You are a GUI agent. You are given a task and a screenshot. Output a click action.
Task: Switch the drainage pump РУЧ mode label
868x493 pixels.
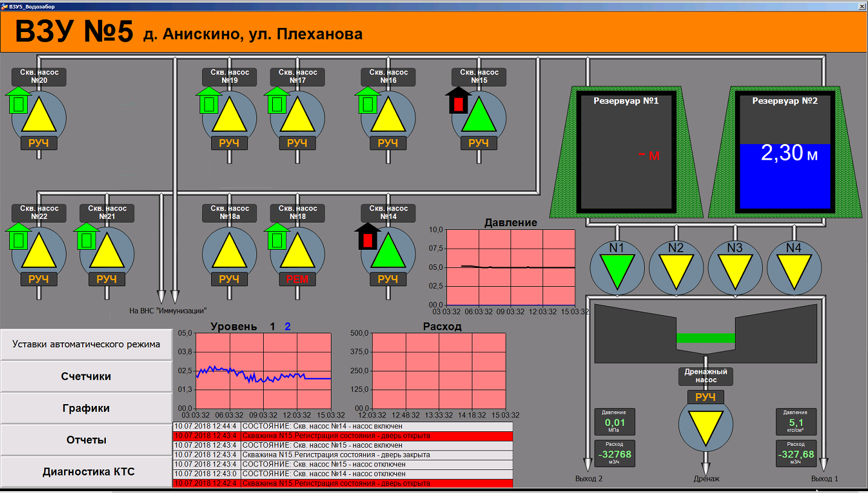[x=705, y=397]
